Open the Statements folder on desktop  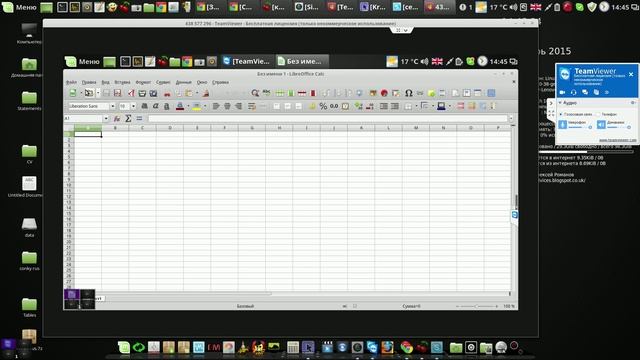29,101
